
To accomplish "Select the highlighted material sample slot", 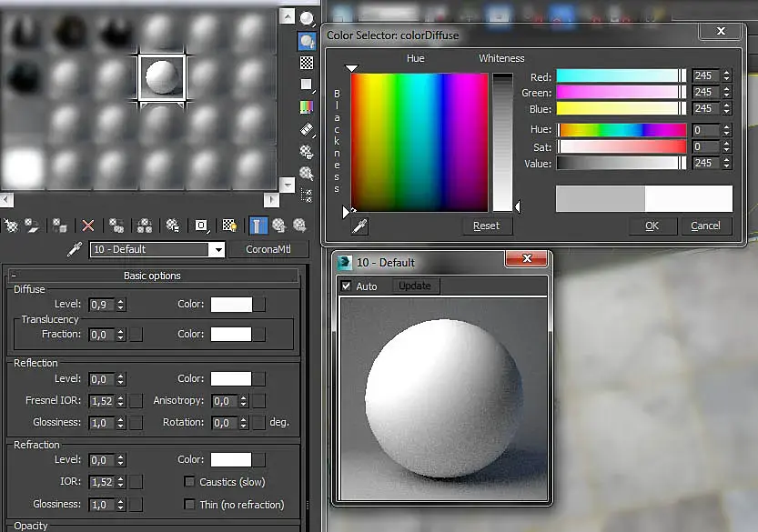I will click(162, 77).
